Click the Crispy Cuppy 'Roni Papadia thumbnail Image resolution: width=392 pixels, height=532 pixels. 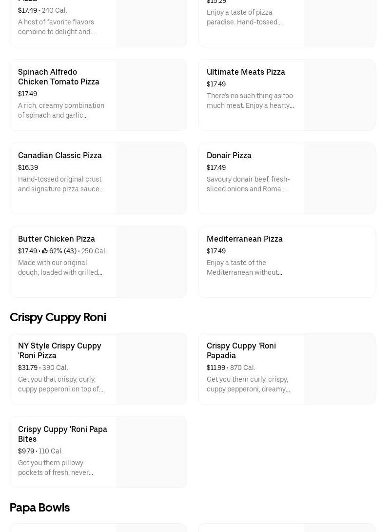click(x=339, y=369)
